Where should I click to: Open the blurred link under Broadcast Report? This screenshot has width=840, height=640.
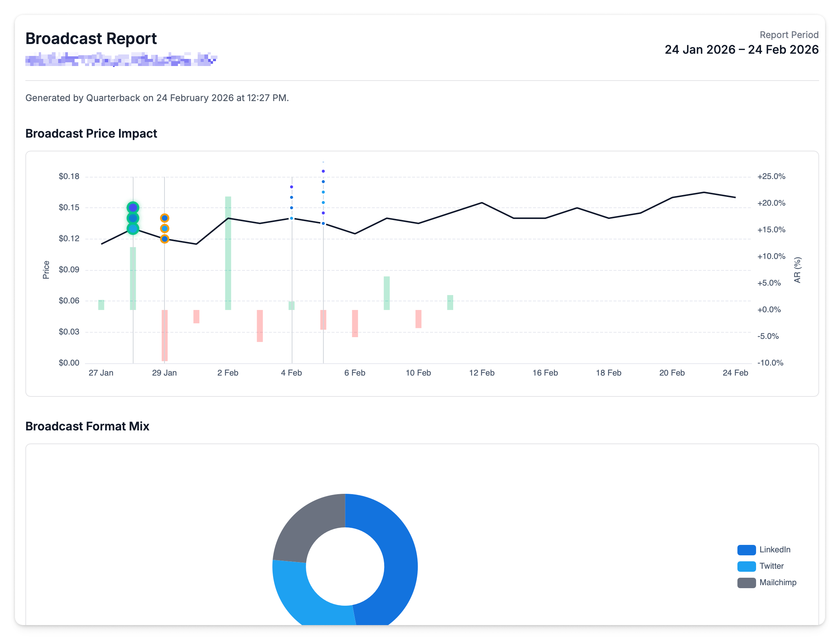(121, 59)
